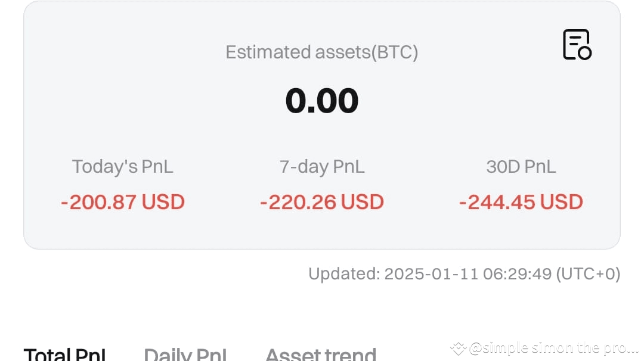
Task: Select Today's PnL value of -200.87 USD
Action: click(122, 202)
